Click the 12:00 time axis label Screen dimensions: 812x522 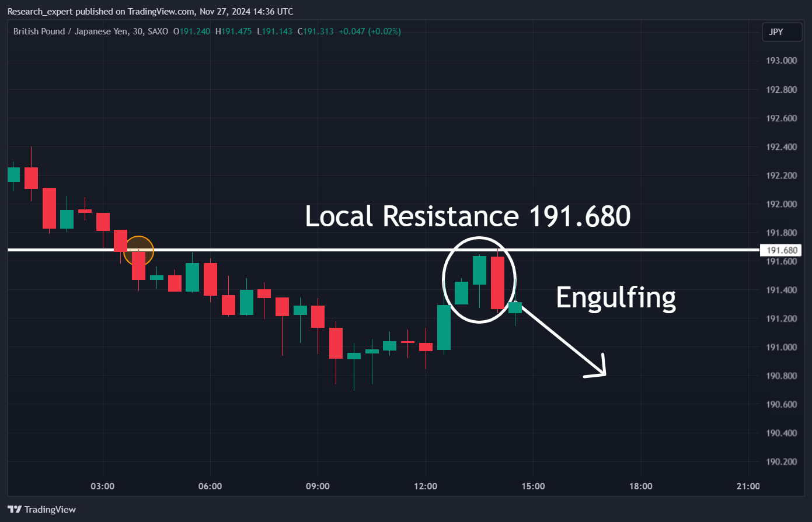click(426, 486)
